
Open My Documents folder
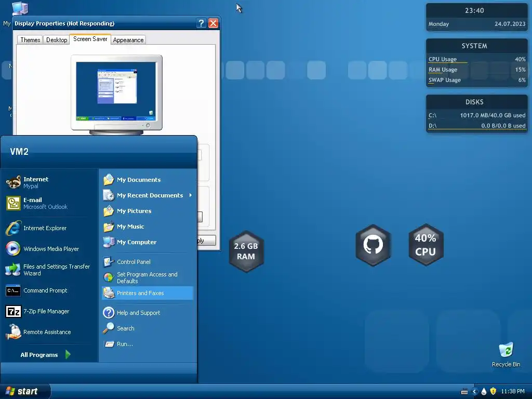click(x=147, y=179)
